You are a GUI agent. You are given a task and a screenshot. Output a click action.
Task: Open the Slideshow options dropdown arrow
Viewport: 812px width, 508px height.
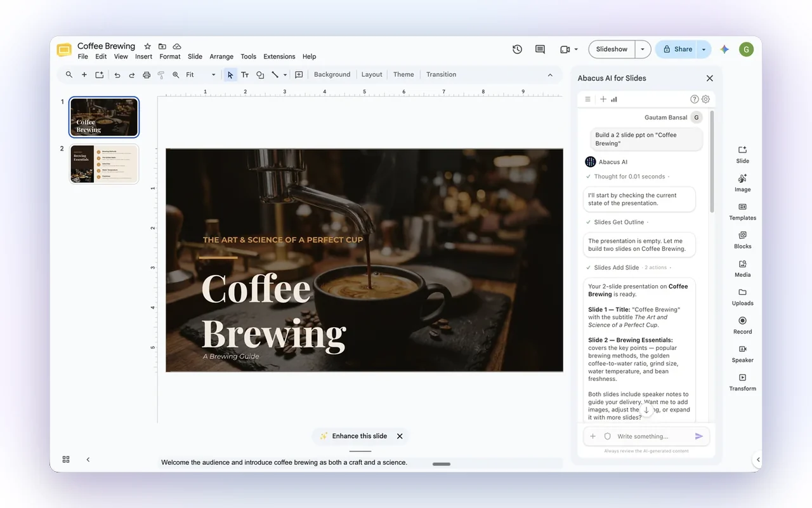[x=643, y=50]
